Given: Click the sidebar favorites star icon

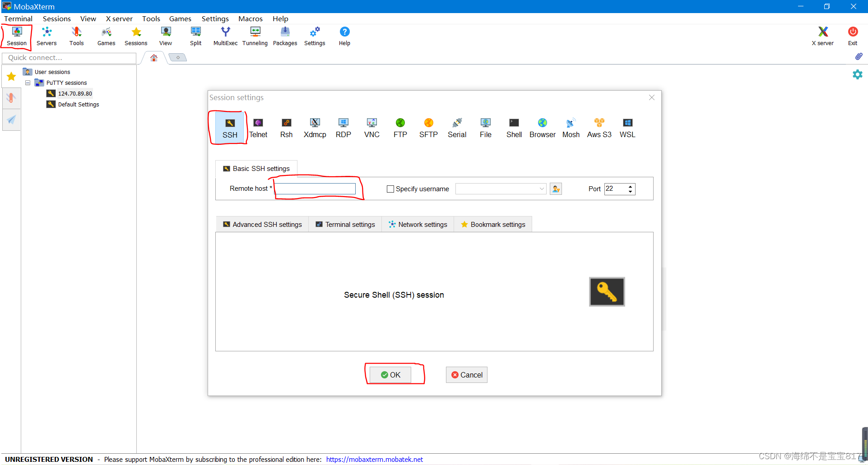Looking at the screenshot, I should [x=11, y=76].
